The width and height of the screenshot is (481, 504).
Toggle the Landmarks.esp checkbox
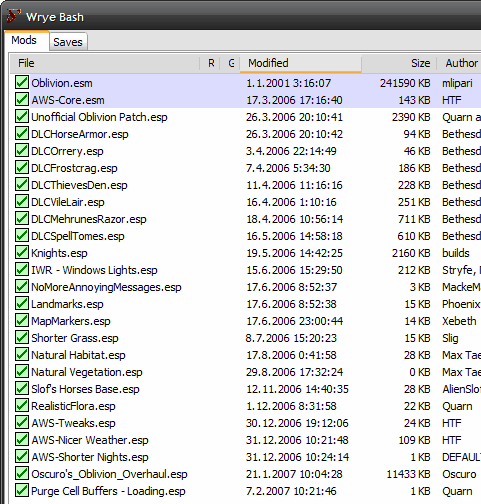click(22, 303)
